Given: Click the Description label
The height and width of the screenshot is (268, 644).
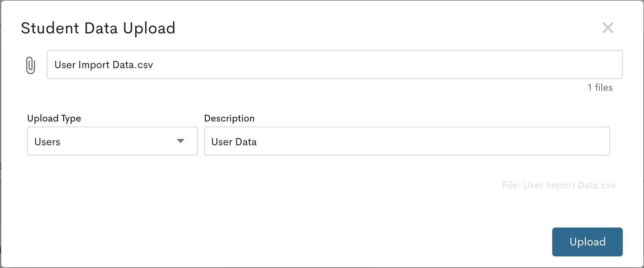Looking at the screenshot, I should point(229,118).
